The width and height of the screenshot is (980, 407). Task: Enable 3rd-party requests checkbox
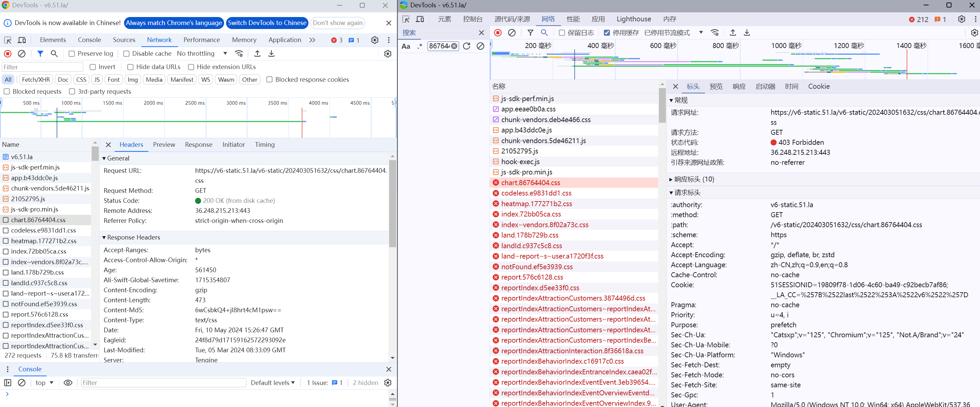pos(72,91)
